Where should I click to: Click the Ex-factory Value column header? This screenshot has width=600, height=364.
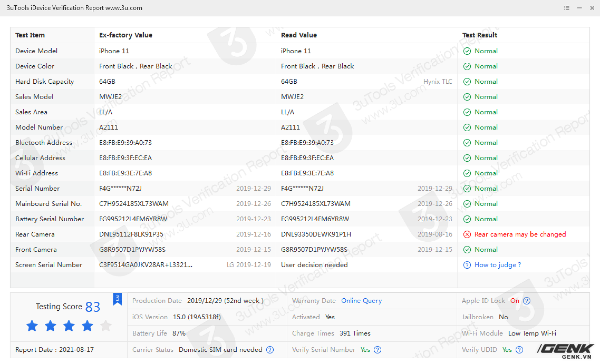point(126,35)
